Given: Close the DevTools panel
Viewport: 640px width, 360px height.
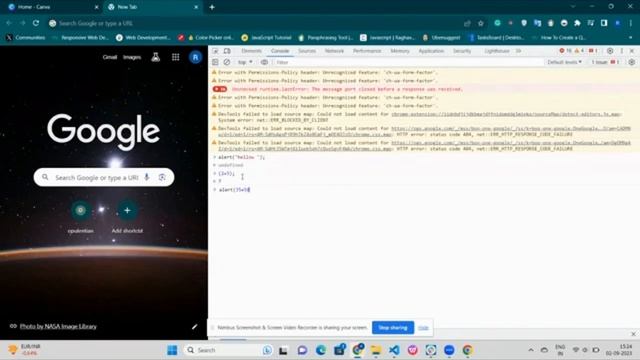Looking at the screenshot, I should (632, 51).
